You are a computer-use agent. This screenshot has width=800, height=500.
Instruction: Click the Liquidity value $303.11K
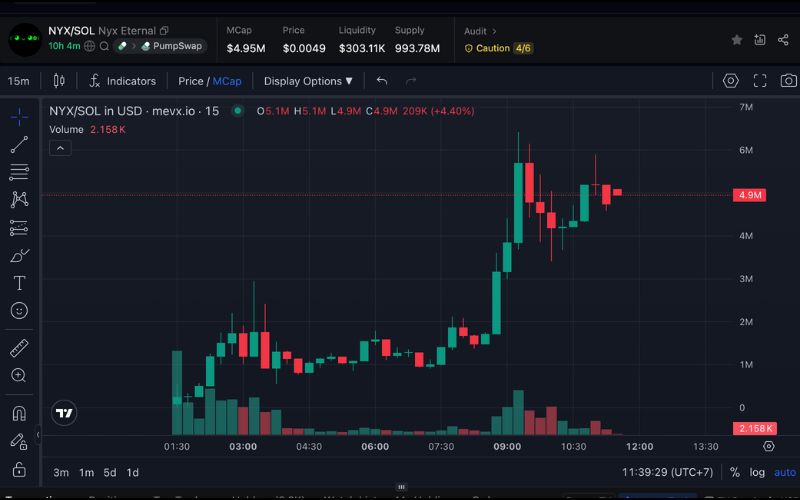[x=362, y=48]
